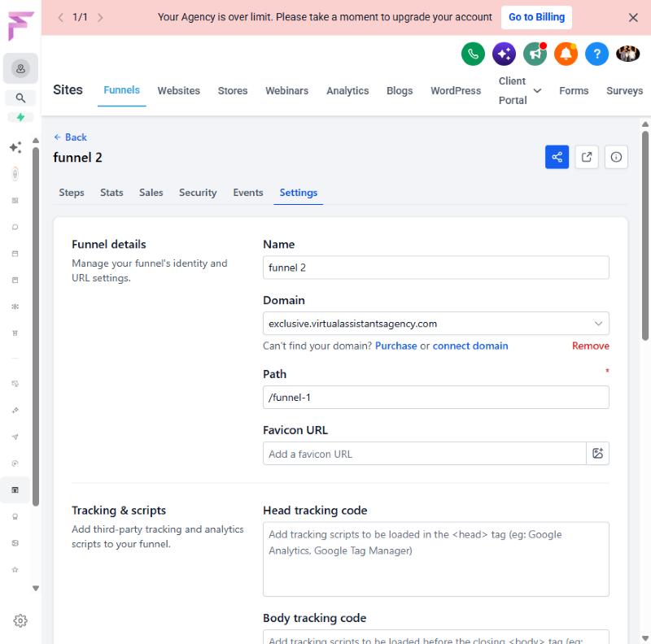Screen dimensions: 651x644
Task: Switch to the Steps sub-tab
Action: [x=72, y=193]
